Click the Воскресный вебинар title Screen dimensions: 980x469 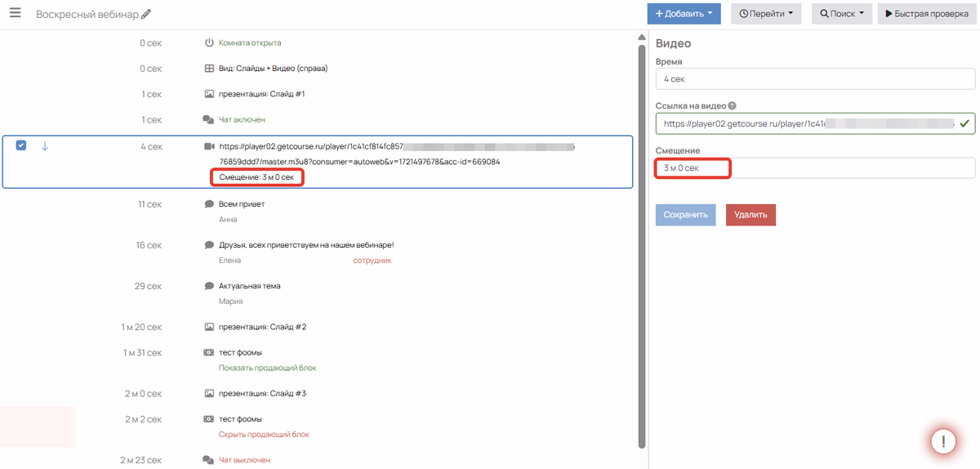coord(87,15)
